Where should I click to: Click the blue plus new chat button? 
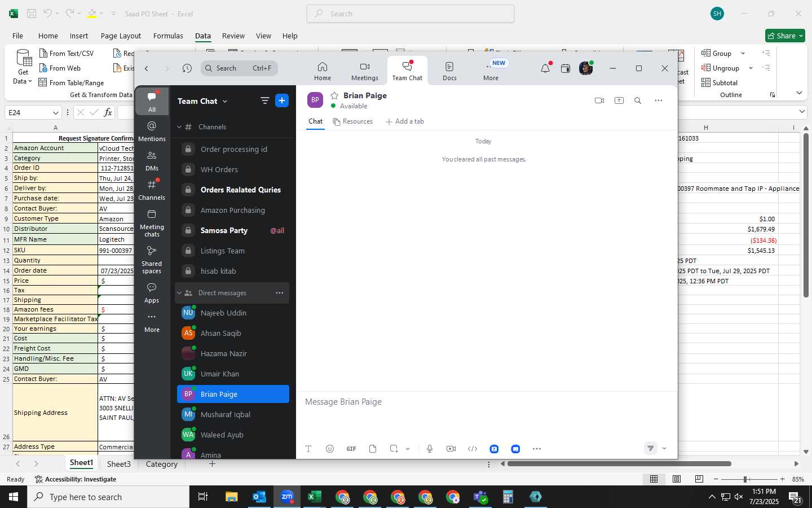click(282, 100)
